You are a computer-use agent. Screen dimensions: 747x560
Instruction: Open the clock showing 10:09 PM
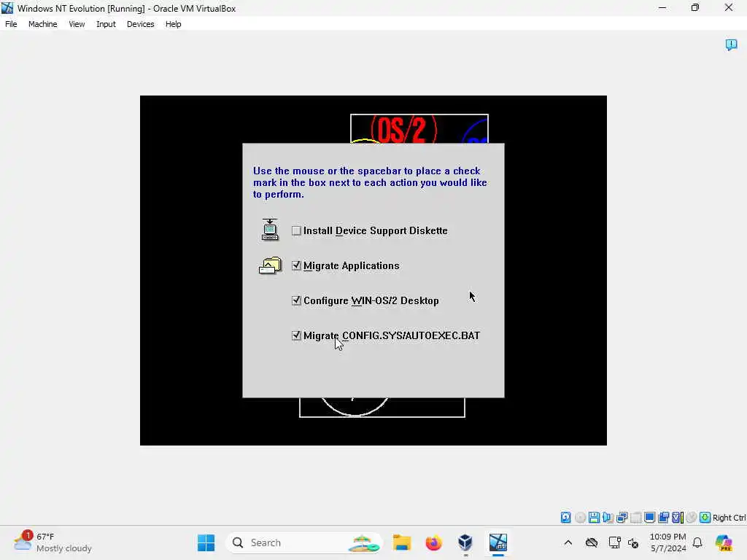[x=668, y=542]
